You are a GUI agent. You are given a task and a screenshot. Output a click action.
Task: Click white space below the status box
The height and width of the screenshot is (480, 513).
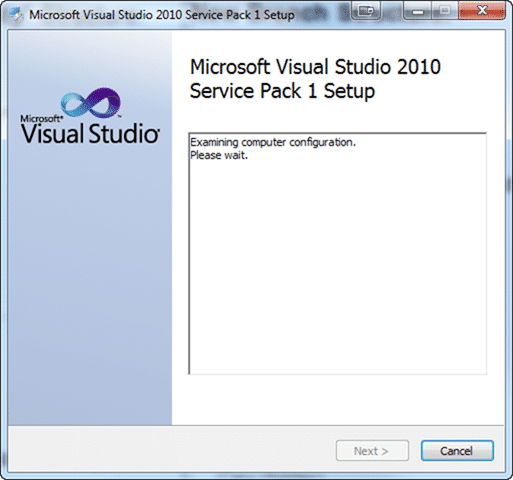tap(337, 400)
